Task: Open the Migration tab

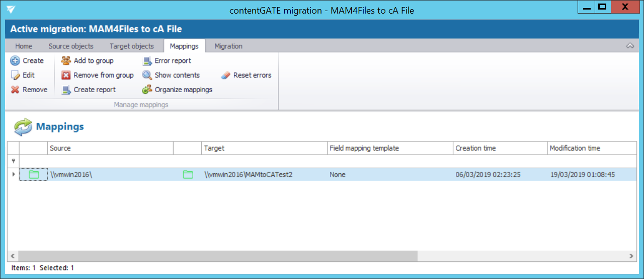Action: tap(228, 46)
